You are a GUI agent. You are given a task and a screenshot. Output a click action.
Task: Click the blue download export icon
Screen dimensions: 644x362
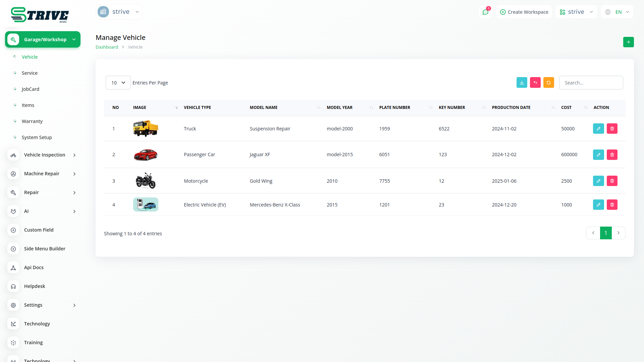[x=522, y=82]
